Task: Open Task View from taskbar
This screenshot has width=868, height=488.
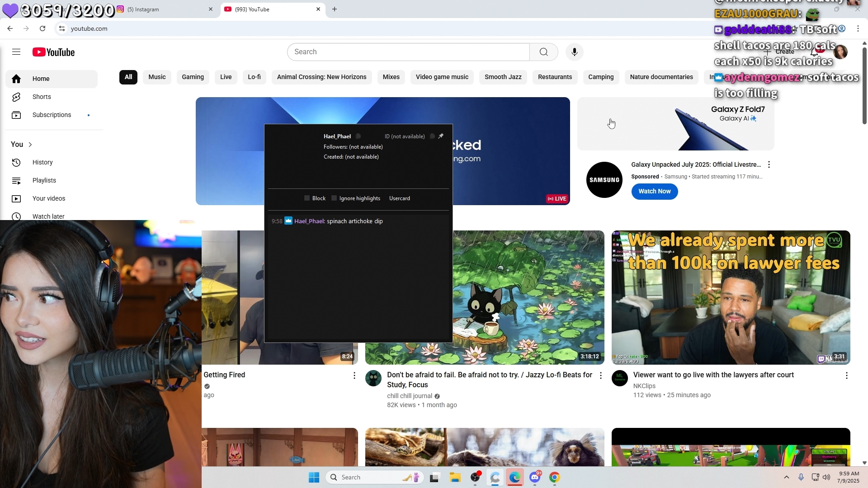Action: coord(434,477)
